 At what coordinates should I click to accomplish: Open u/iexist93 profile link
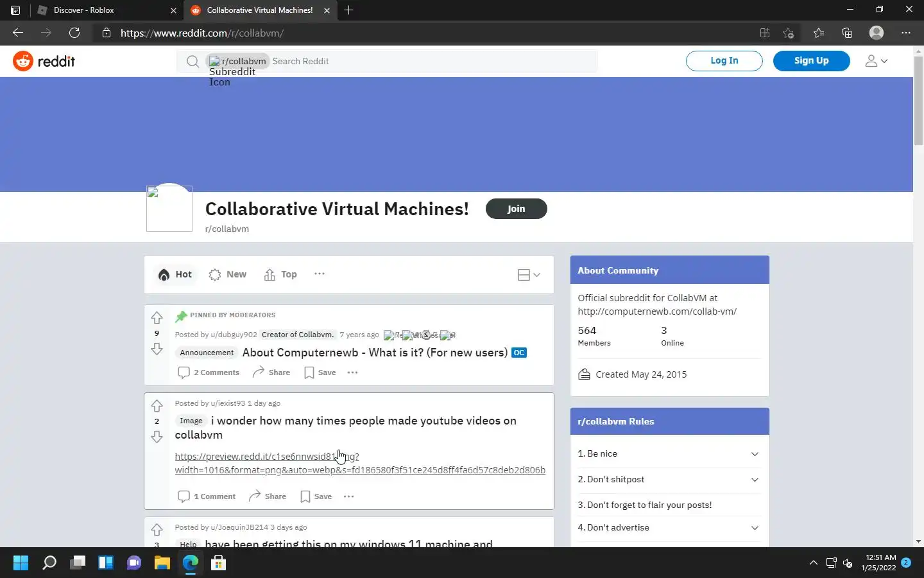228,403
